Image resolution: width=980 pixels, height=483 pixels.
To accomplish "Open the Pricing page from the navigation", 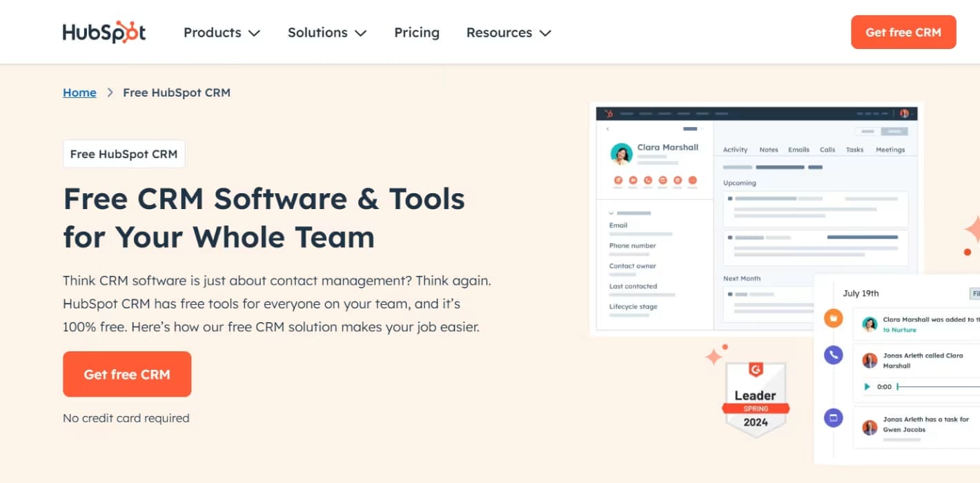I will point(416,32).
